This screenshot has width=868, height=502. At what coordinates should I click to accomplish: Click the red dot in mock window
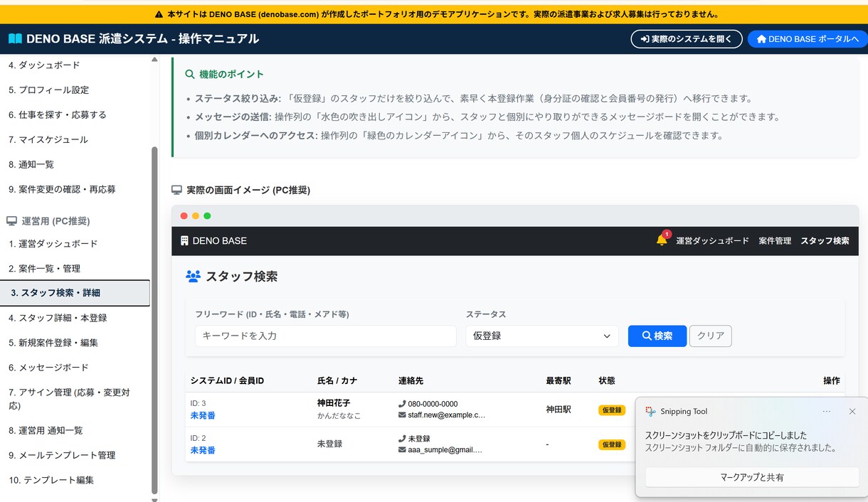pyautogui.click(x=184, y=215)
